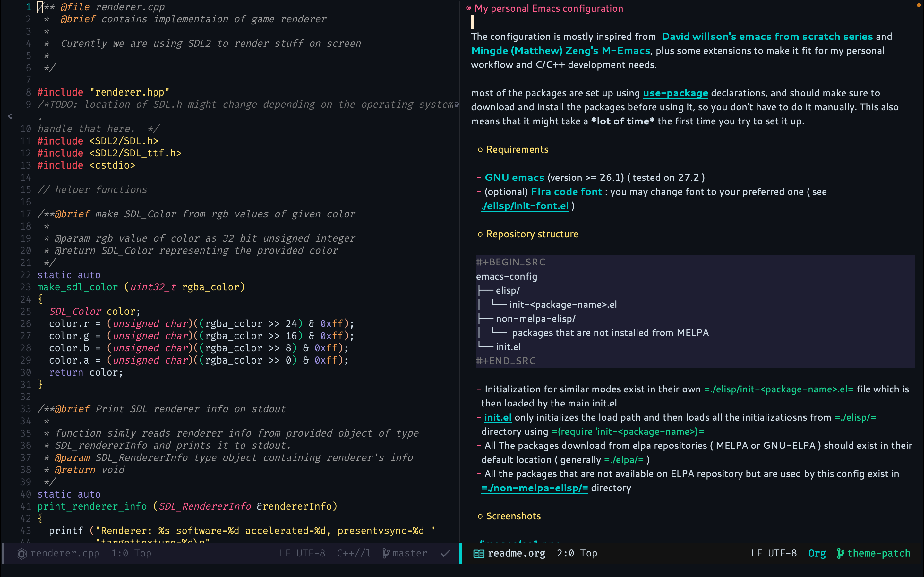
Task: Click the cyan active-window bar left of readme.org
Action: [x=461, y=553]
